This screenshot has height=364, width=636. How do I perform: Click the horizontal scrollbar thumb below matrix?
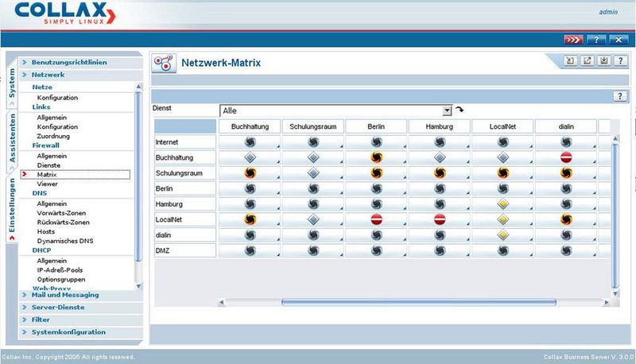[x=419, y=302]
